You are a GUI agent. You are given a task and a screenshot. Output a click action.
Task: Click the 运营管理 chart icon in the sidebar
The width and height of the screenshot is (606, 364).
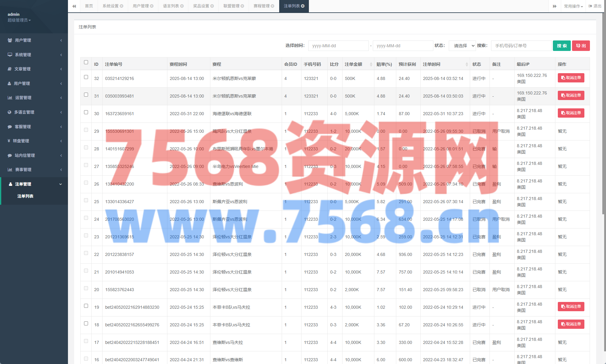[x=10, y=98]
